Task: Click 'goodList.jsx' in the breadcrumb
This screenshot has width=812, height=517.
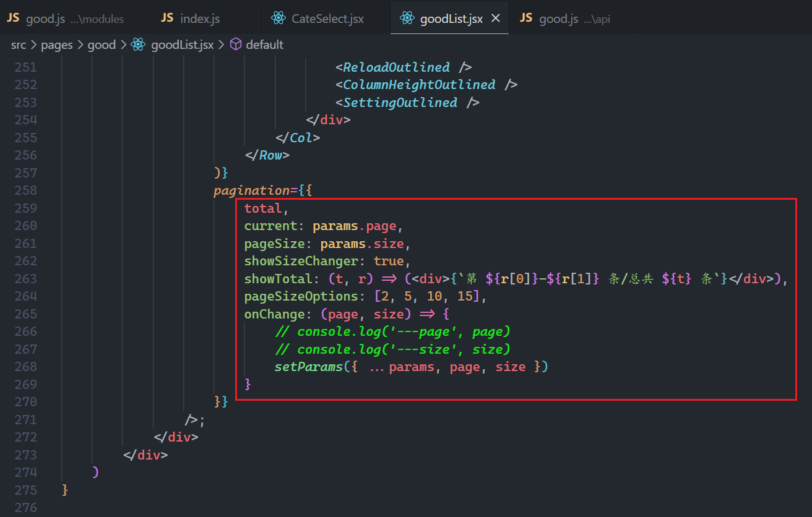Action: click(x=183, y=45)
